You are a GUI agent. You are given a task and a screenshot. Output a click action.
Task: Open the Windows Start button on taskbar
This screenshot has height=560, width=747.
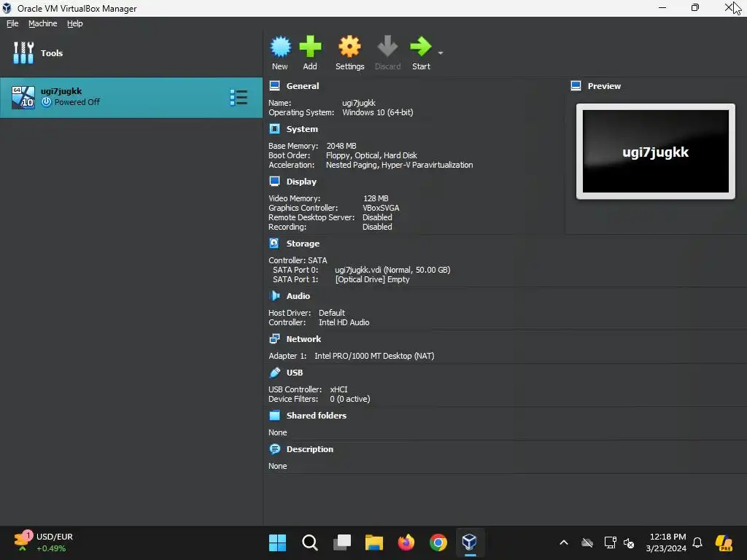tap(277, 542)
